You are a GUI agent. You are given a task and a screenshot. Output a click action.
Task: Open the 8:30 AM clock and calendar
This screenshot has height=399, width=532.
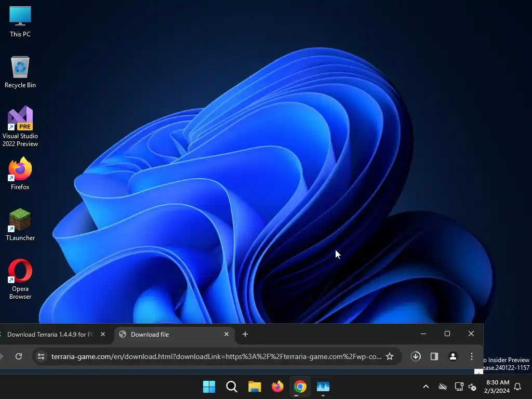[497, 387]
